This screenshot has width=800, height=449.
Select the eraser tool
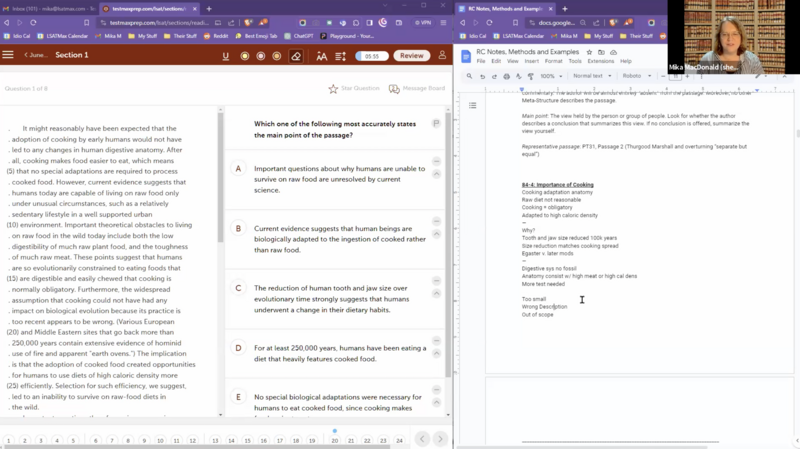(x=295, y=56)
